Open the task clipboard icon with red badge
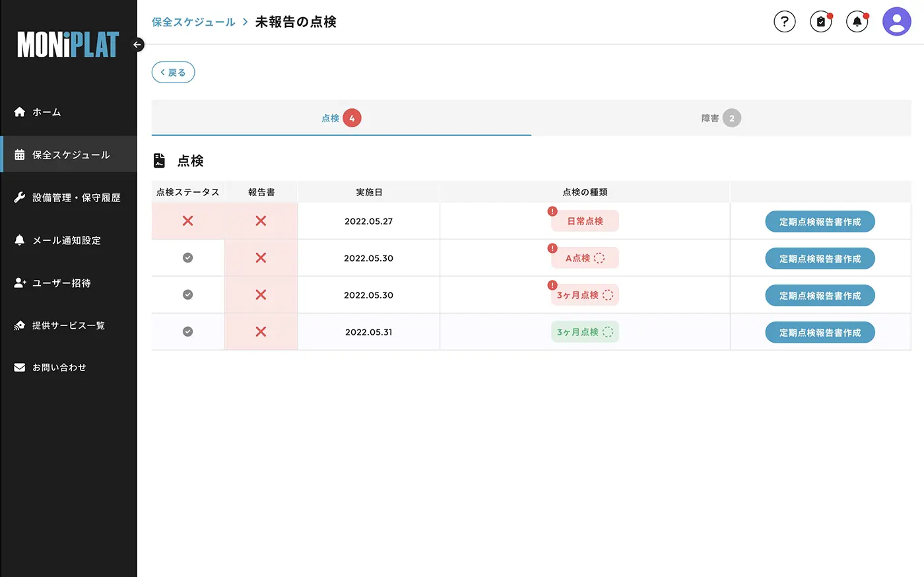The height and width of the screenshot is (577, 924). click(820, 21)
